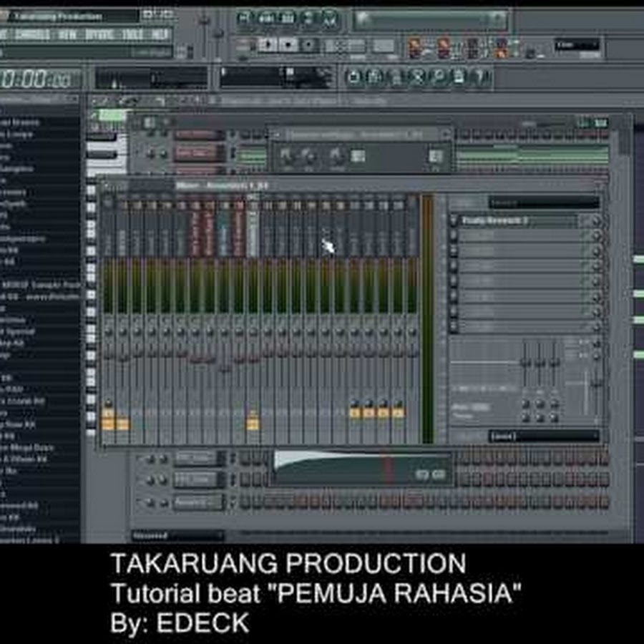Click the rightmost icon on the envelope graph

tap(439, 474)
